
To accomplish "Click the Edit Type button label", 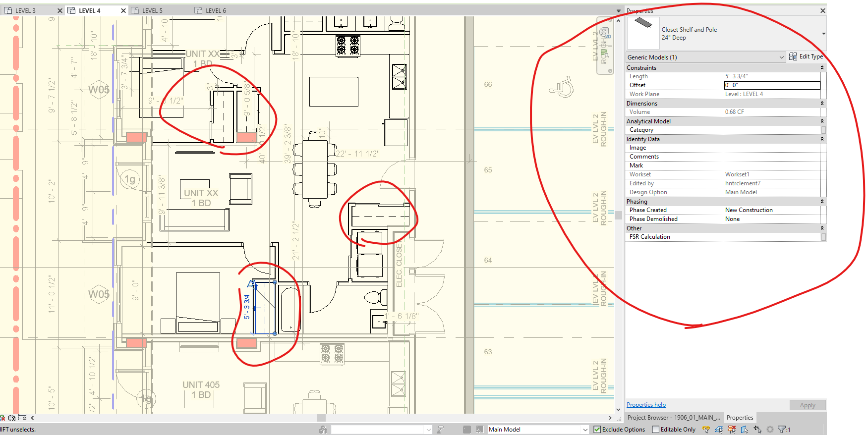I will tap(811, 56).
